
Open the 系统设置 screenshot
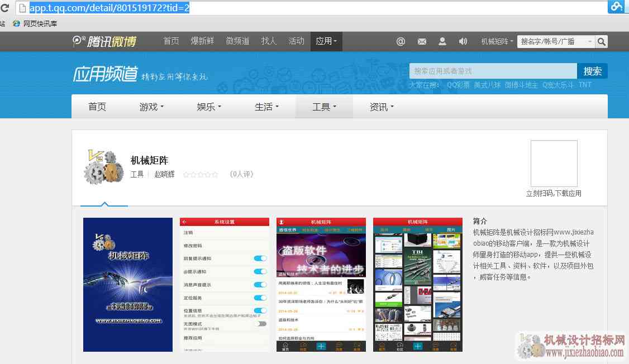click(x=224, y=285)
